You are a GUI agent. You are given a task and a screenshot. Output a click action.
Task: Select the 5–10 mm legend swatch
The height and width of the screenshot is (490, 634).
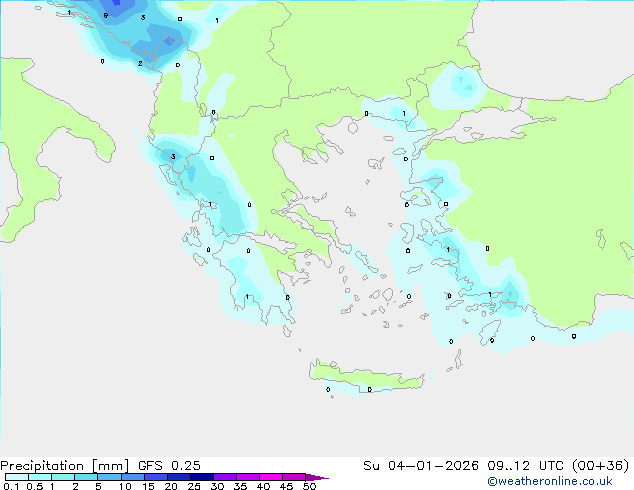point(109,477)
